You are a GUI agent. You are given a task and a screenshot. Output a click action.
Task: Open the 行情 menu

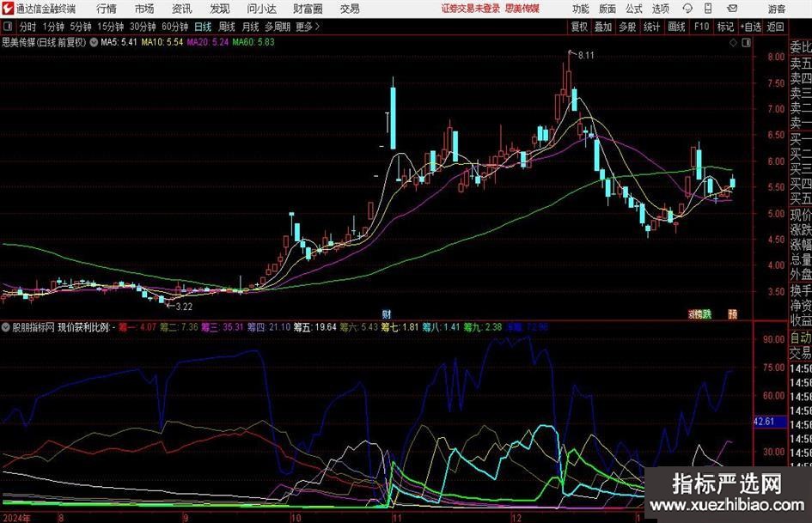click(x=107, y=9)
